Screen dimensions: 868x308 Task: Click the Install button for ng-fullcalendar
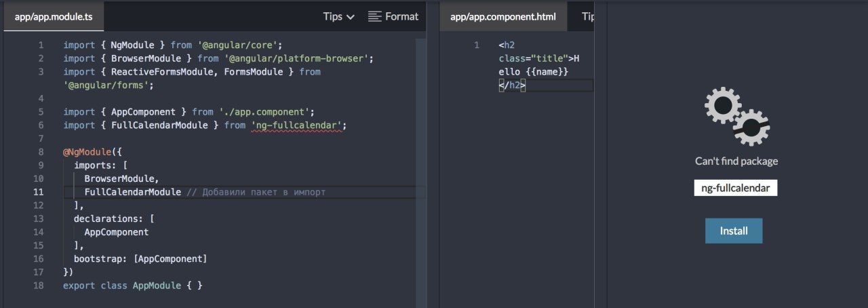coord(734,231)
